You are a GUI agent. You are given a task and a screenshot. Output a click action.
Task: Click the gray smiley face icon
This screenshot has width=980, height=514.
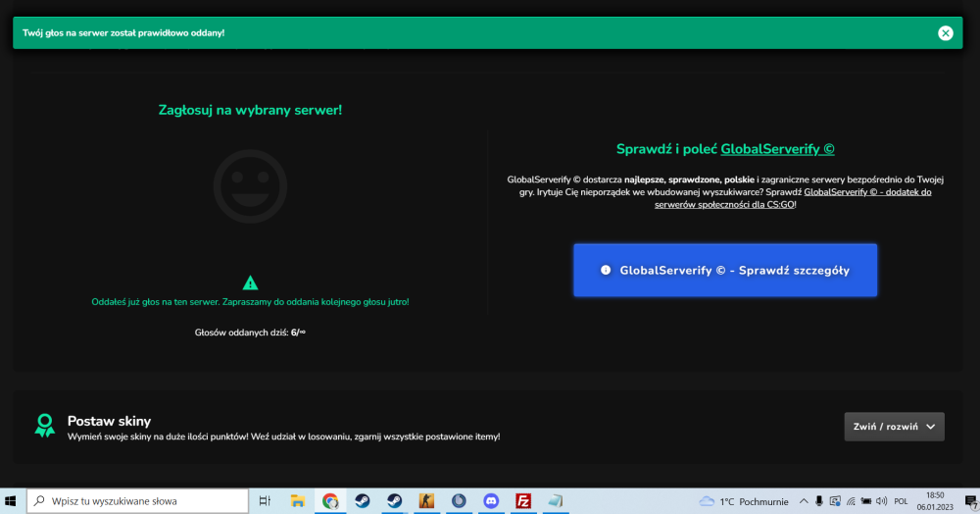click(250, 186)
